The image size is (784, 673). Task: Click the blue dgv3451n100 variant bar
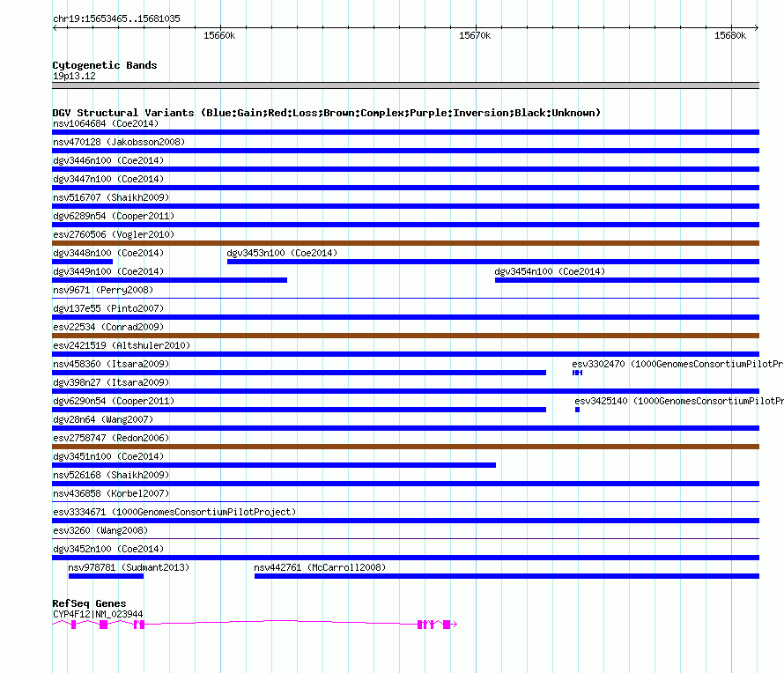pos(274,465)
